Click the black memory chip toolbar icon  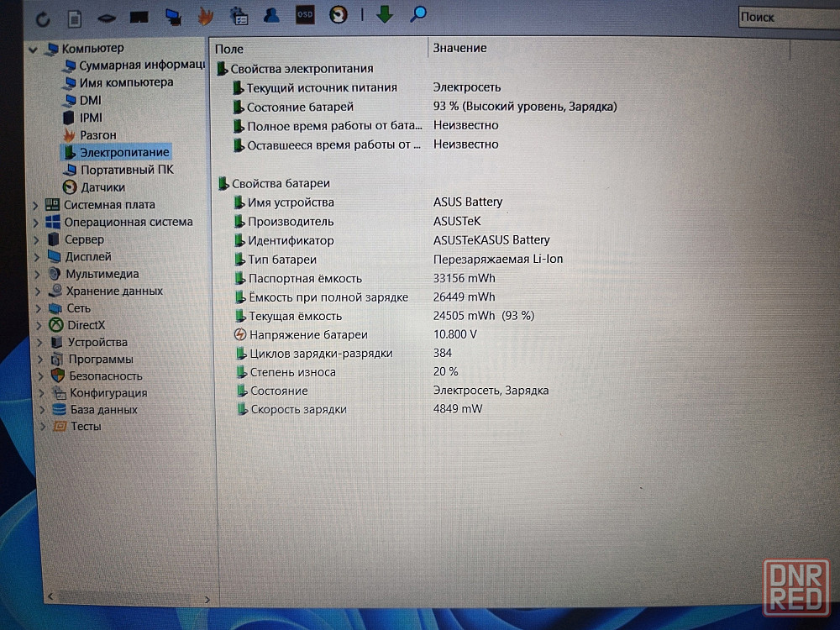coord(139,17)
